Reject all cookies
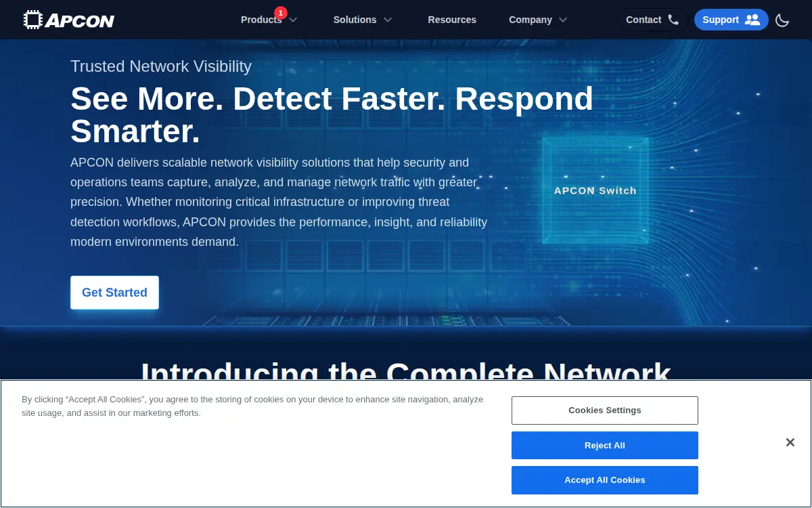The width and height of the screenshot is (812, 508). tap(605, 446)
